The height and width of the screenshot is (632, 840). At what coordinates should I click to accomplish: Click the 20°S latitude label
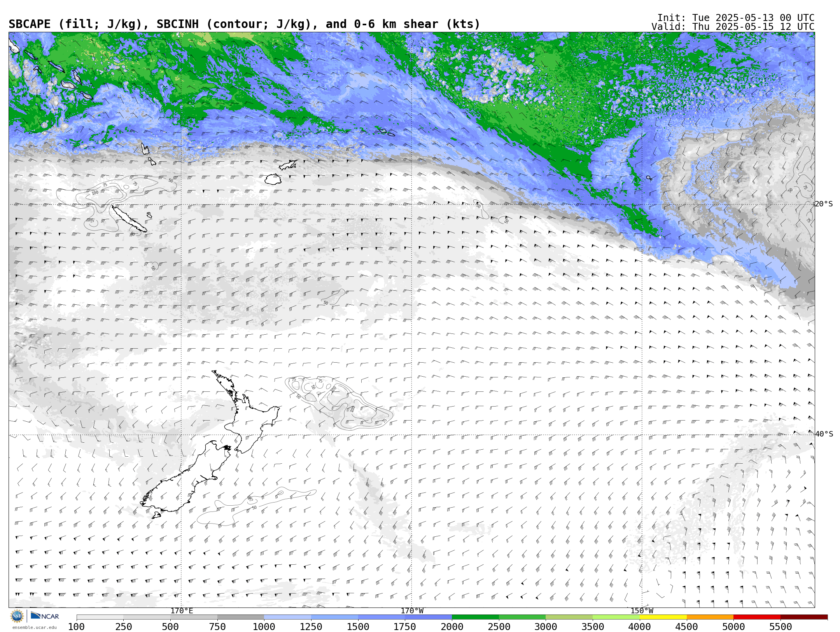(824, 204)
